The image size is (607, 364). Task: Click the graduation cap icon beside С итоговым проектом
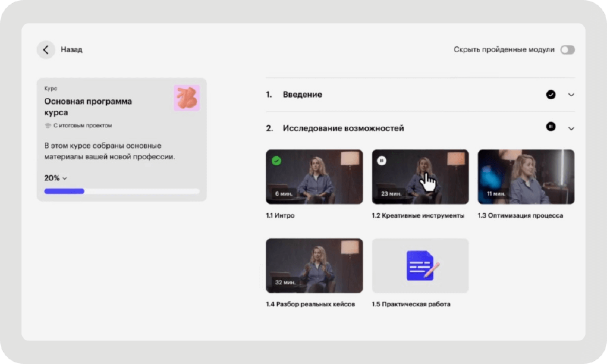[x=48, y=126]
